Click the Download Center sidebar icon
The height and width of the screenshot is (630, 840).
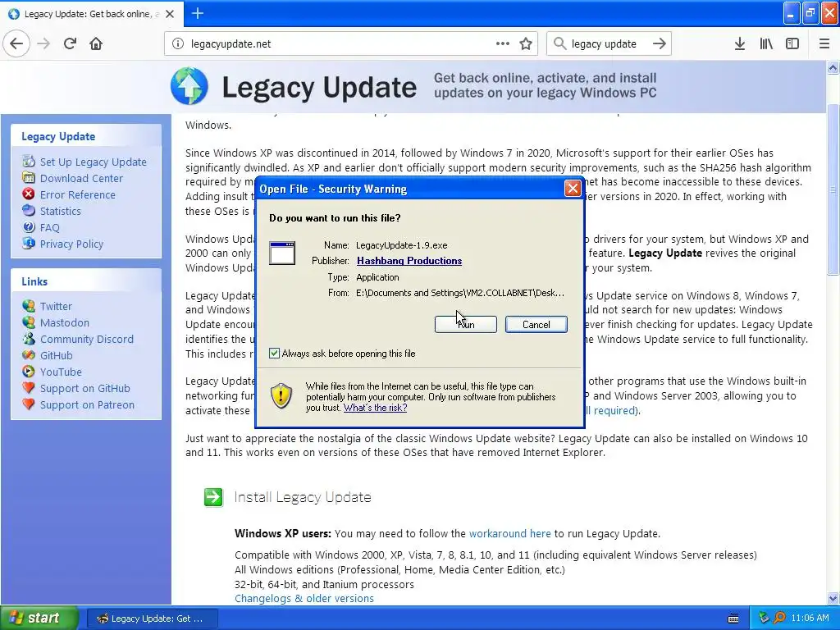point(29,177)
